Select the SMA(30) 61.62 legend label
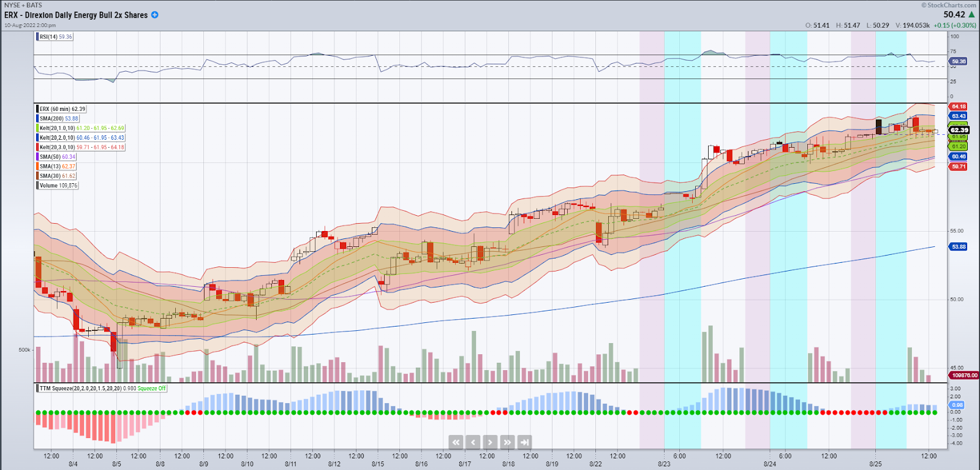980x470 pixels. coord(58,176)
